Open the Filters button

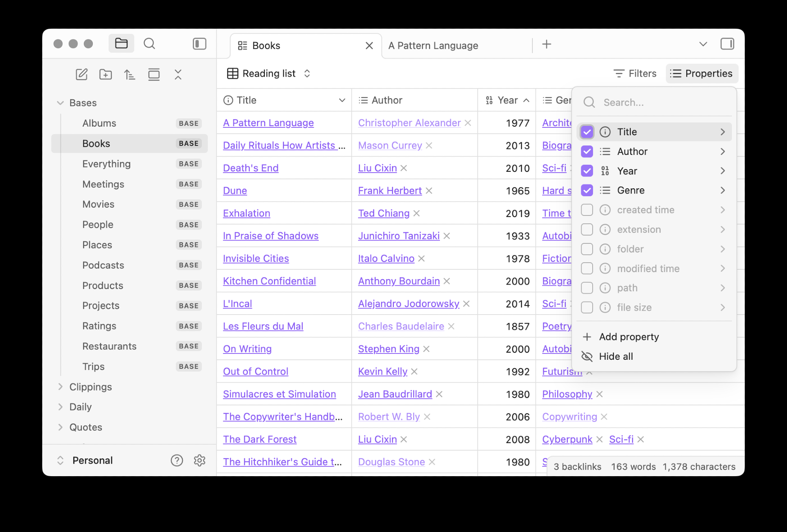pos(635,74)
